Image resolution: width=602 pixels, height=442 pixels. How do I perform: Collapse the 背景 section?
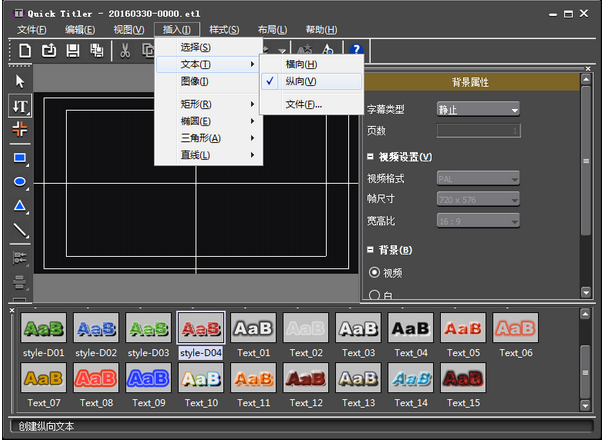pos(371,250)
